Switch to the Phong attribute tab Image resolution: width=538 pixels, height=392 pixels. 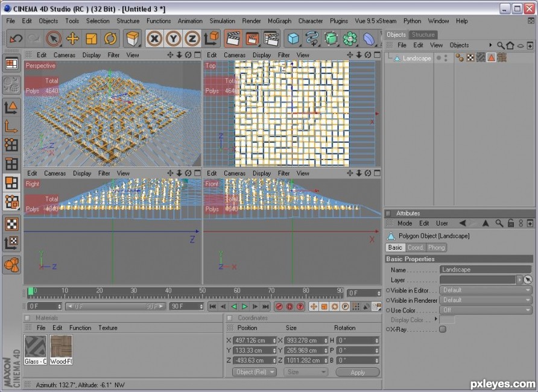click(x=437, y=247)
